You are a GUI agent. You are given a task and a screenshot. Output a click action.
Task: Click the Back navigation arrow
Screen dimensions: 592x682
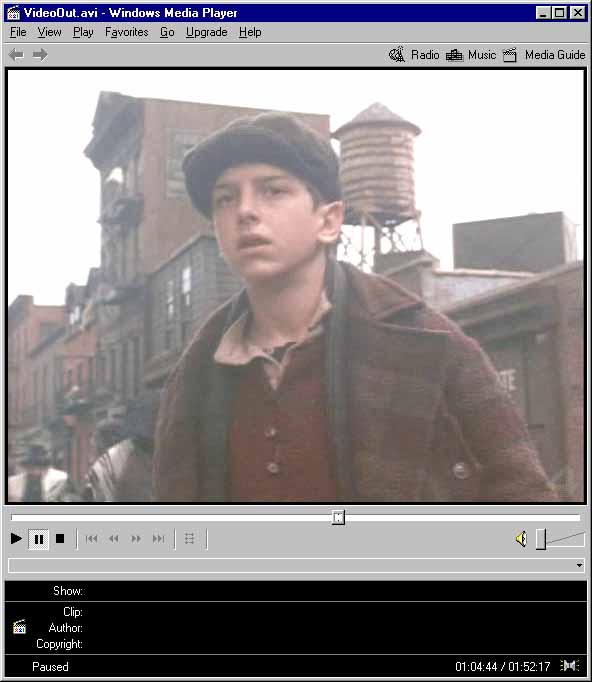pyautogui.click(x=17, y=55)
